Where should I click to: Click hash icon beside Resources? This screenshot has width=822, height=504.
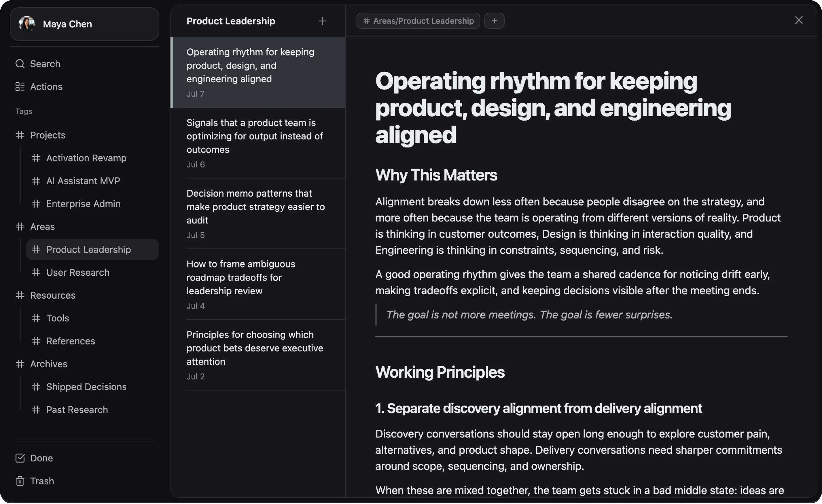coord(20,295)
